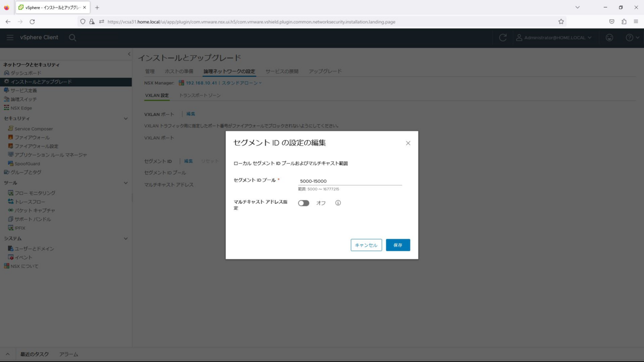This screenshot has height=362, width=644.
Task: Click the Pocket save icon in browser toolbar
Action: tap(611, 22)
